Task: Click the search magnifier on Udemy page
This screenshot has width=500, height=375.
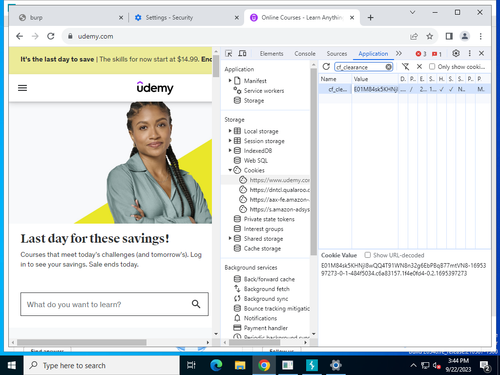Action: (x=196, y=304)
